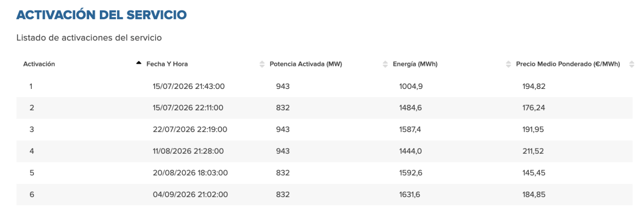Click sort arrows left of Precio Medio Ponderado
Image resolution: width=644 pixels, height=217 pixels.
tap(508, 64)
